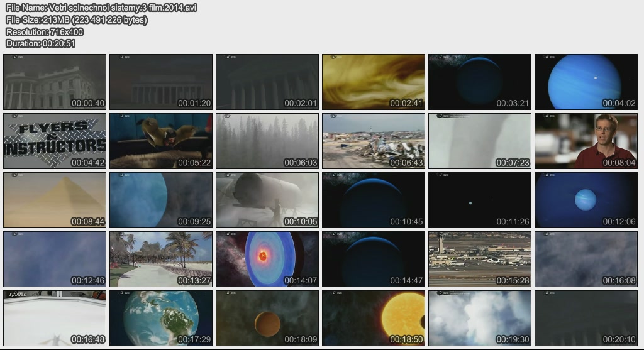
Task: Click the sand pyramid thumbnail at 00:08:44
Action: (x=55, y=200)
